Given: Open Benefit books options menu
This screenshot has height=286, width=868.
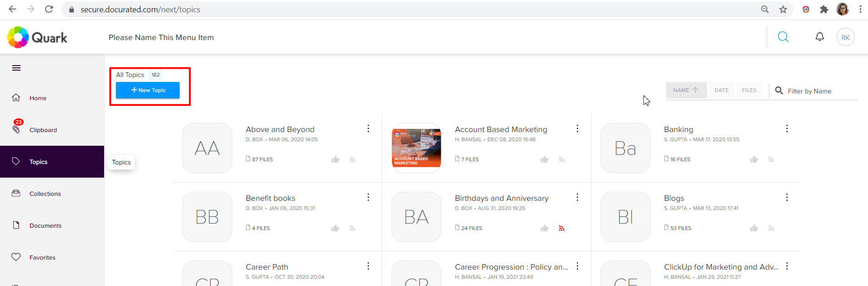Looking at the screenshot, I should coord(368,198).
